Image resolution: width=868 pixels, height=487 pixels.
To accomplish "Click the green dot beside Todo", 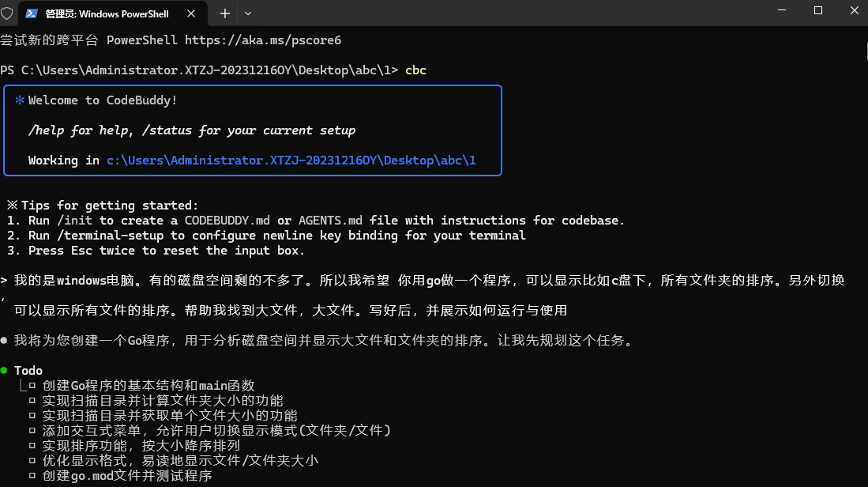I will (x=5, y=370).
